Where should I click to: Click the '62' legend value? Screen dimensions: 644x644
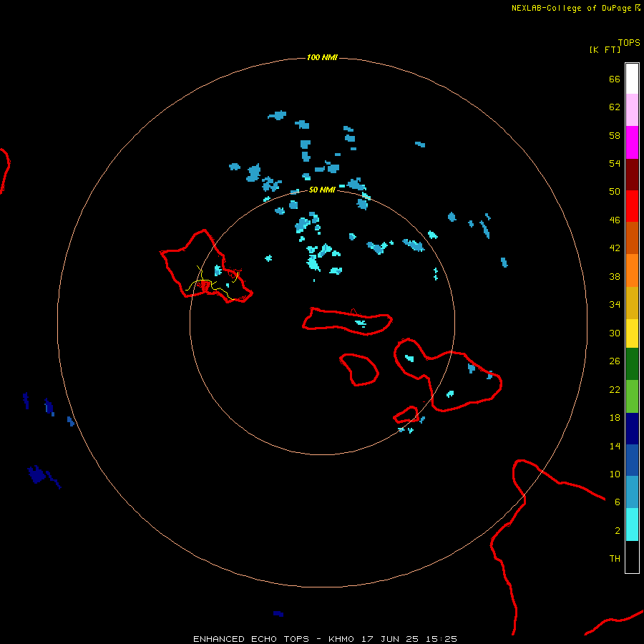(x=615, y=107)
